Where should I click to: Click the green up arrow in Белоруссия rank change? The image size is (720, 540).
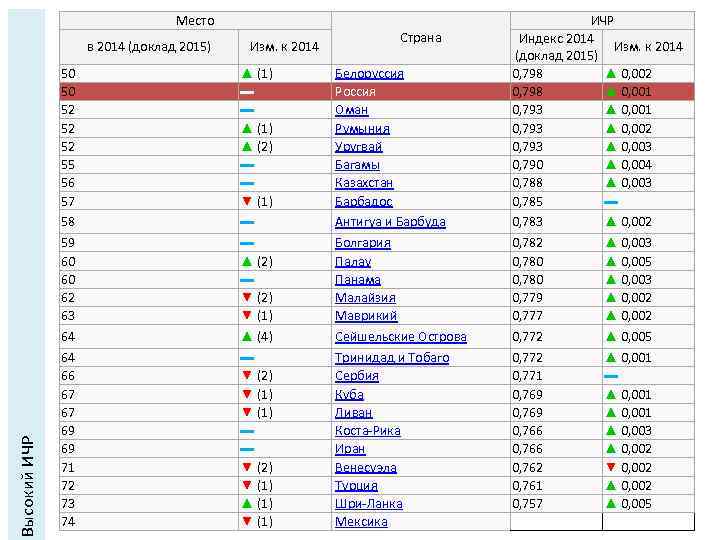point(247,73)
